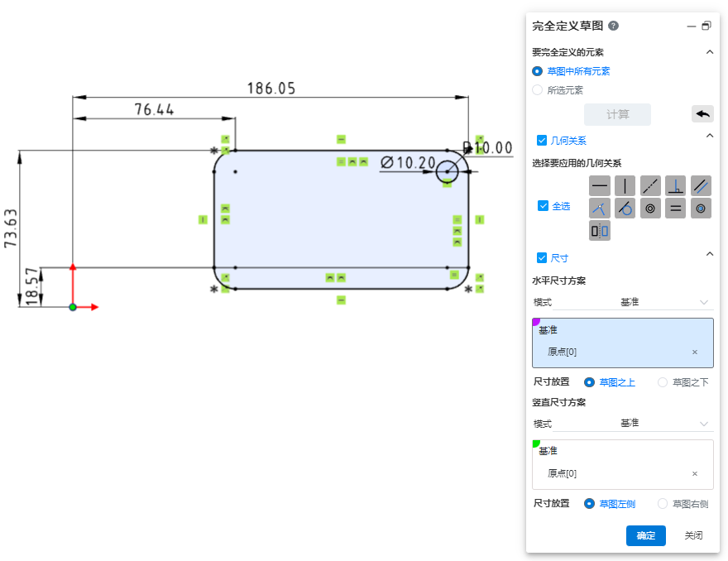This screenshot has height=561, width=728.
Task: Choose 草图之下 for dimension placement
Action: pyautogui.click(x=663, y=382)
